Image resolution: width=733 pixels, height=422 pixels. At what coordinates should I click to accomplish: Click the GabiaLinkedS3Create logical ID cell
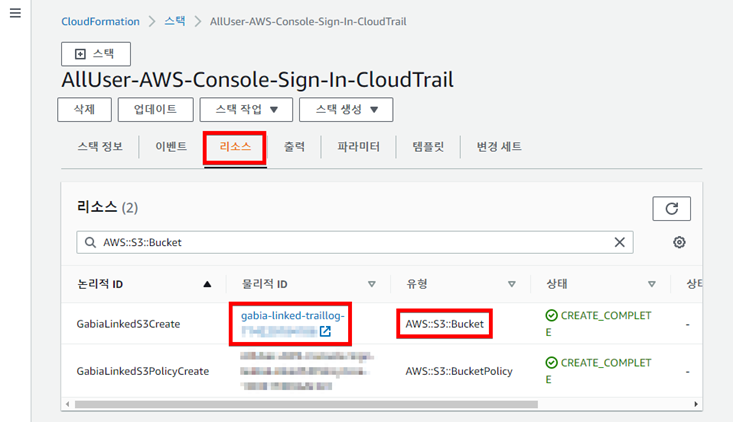point(128,324)
